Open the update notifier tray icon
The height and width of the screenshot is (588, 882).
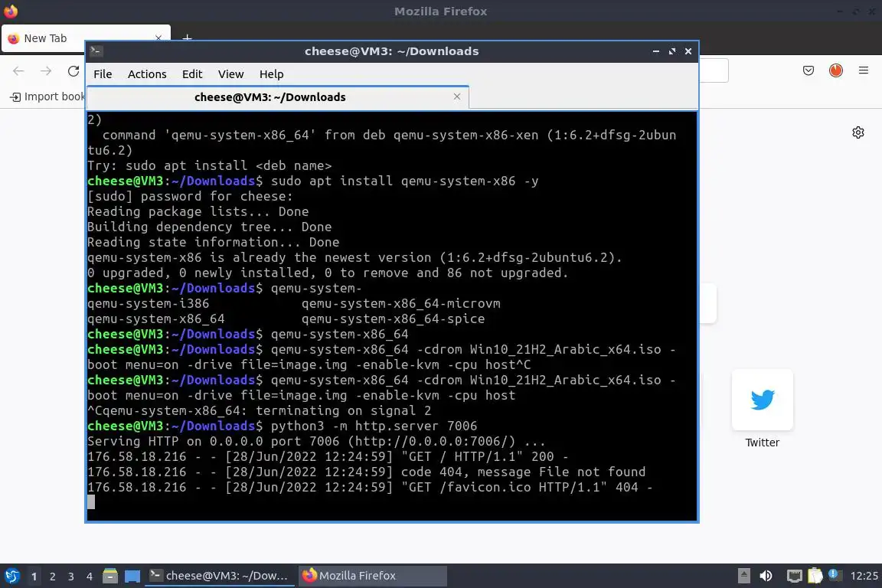click(835, 575)
